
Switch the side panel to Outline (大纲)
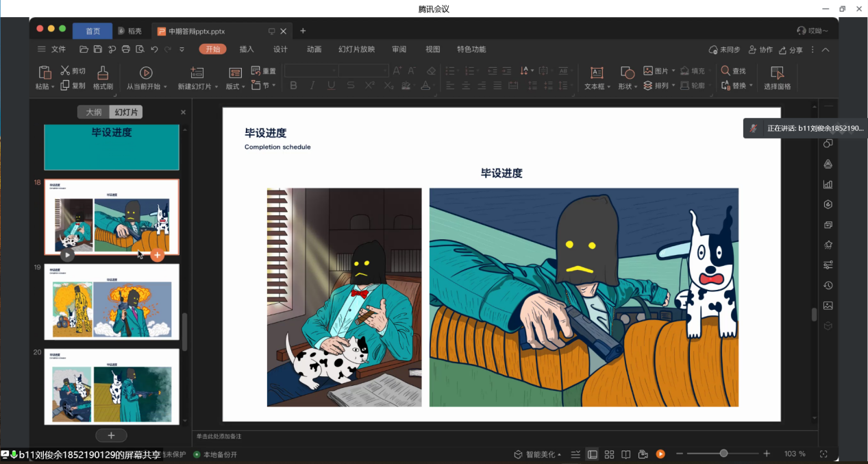pos(93,112)
